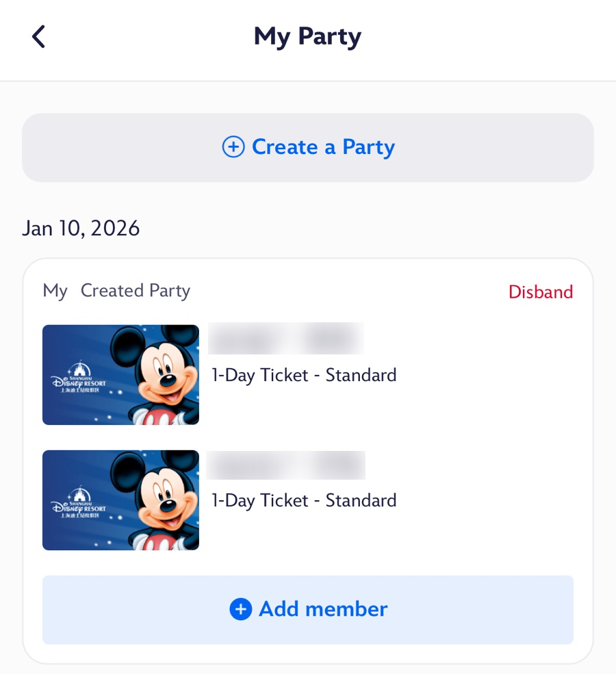Click the My Party page title

[x=307, y=36]
